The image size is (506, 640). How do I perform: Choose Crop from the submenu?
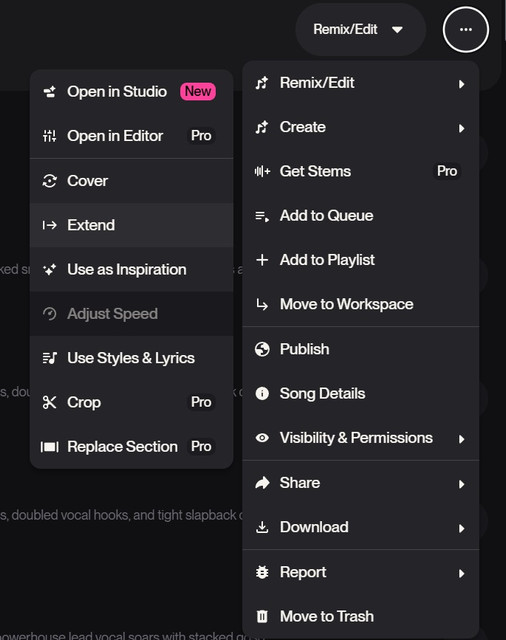[x=131, y=402]
